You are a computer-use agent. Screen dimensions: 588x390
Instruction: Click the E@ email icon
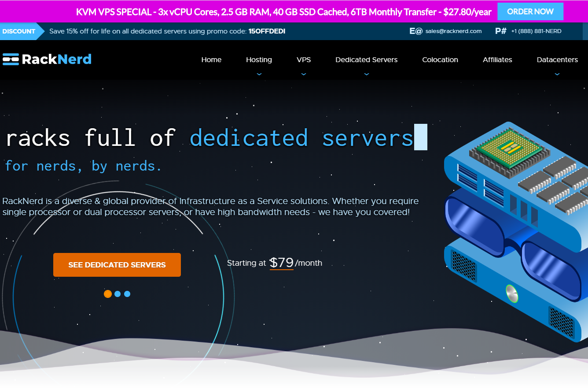[x=416, y=31]
